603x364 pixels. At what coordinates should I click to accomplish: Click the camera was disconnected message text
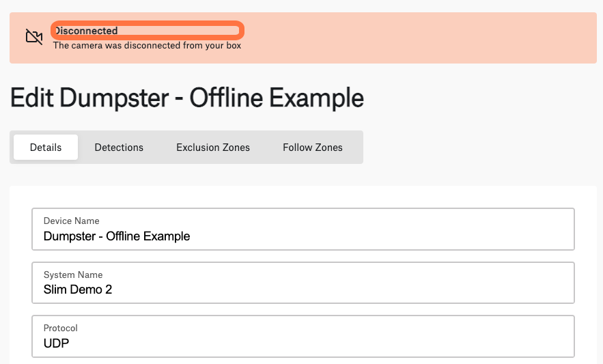147,45
